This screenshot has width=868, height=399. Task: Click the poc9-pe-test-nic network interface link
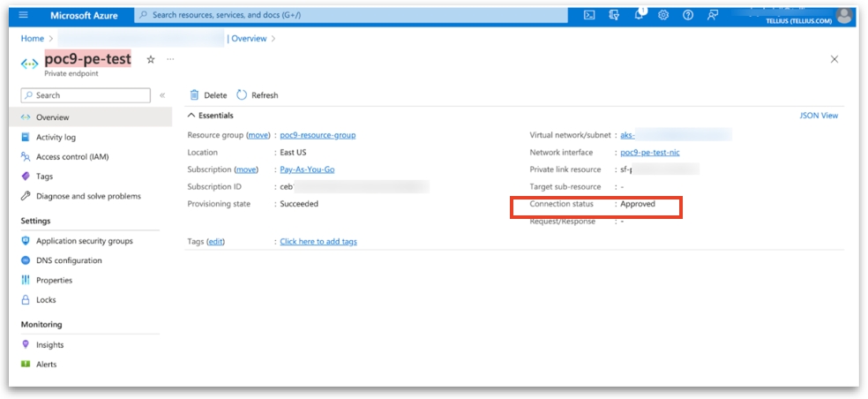pos(649,153)
